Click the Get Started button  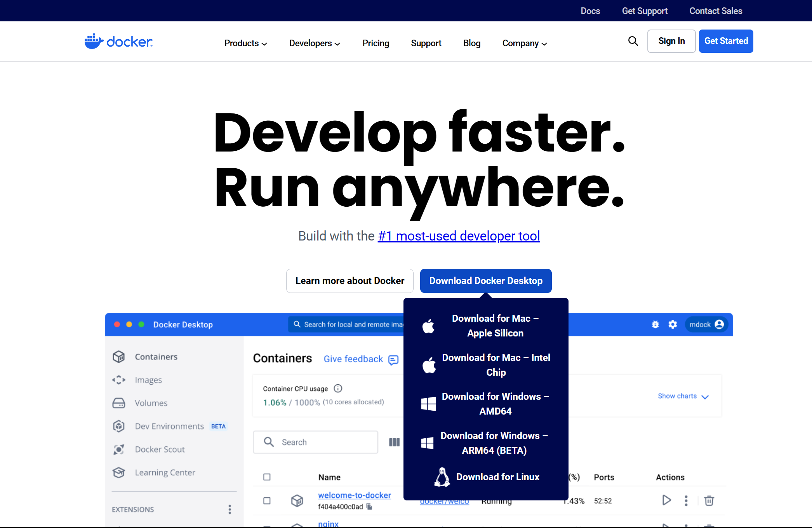click(x=726, y=41)
